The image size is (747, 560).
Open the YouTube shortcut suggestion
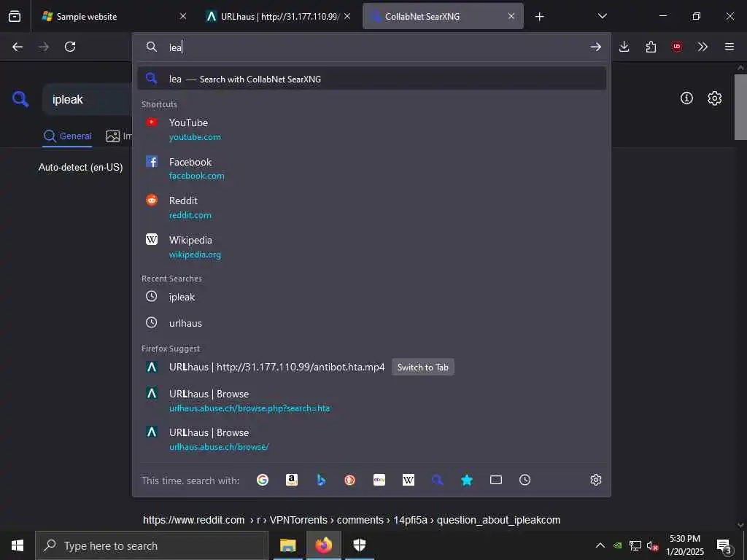[x=371, y=129]
